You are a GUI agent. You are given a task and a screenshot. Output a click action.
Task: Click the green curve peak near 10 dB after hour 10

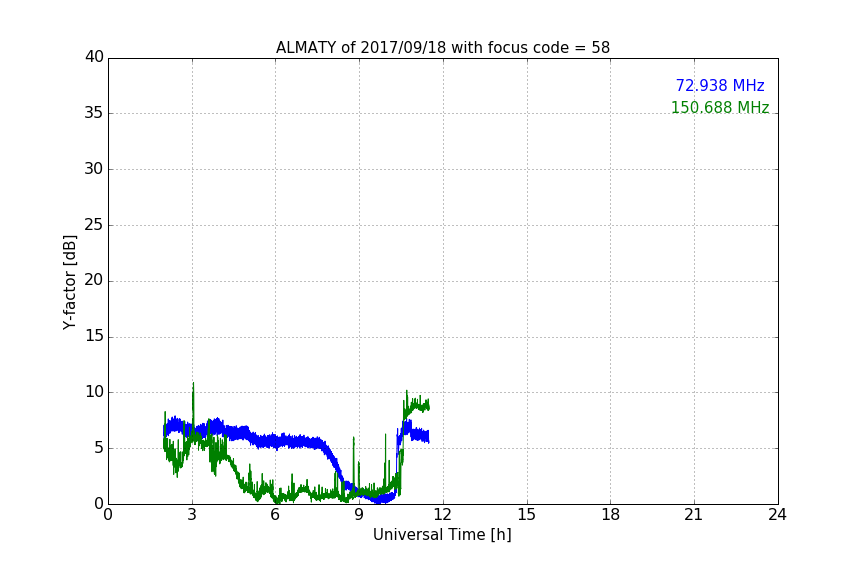point(407,391)
